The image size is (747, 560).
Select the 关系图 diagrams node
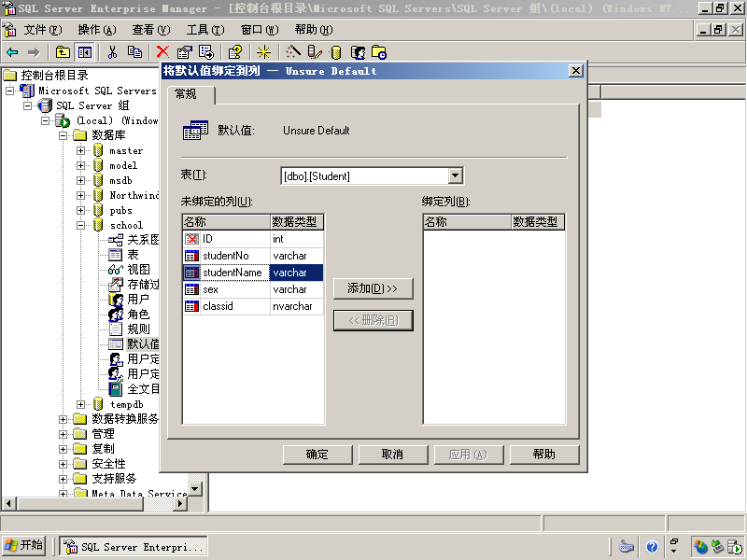tap(143, 240)
